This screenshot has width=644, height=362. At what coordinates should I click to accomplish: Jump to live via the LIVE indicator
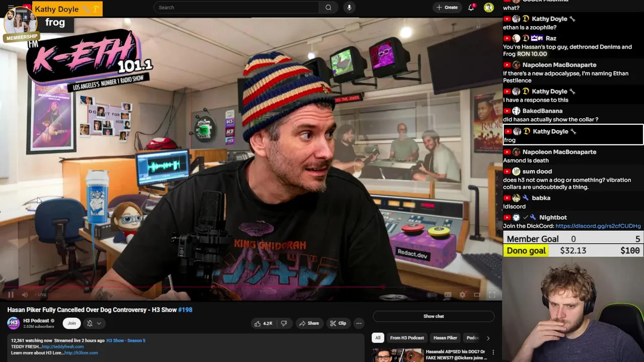[41, 295]
